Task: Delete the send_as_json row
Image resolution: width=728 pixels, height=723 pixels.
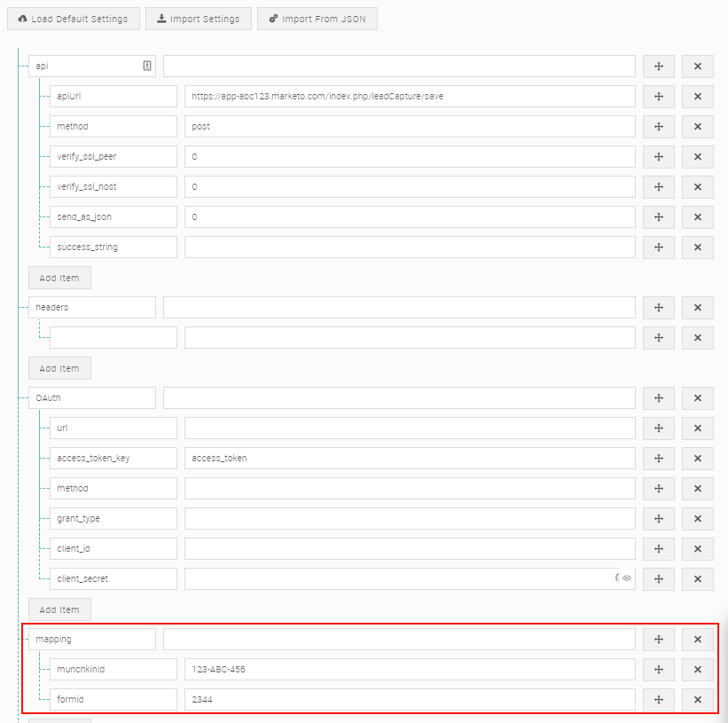Action: click(x=698, y=217)
